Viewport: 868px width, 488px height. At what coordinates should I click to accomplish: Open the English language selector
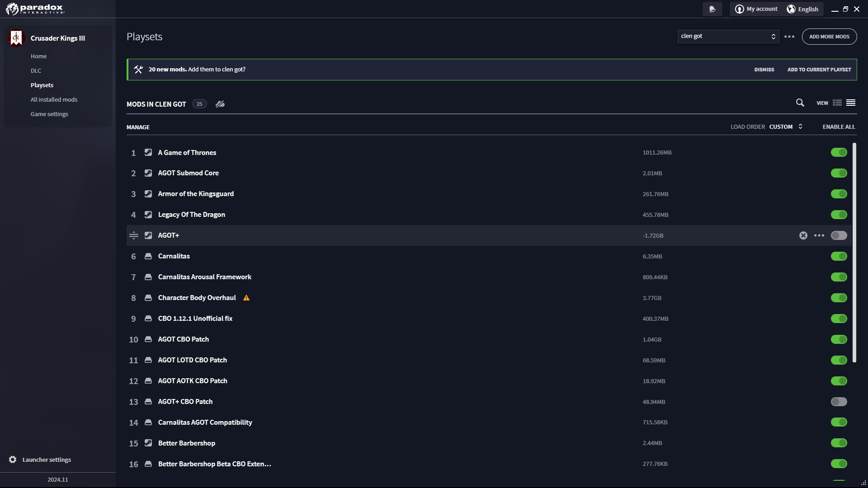[803, 9]
